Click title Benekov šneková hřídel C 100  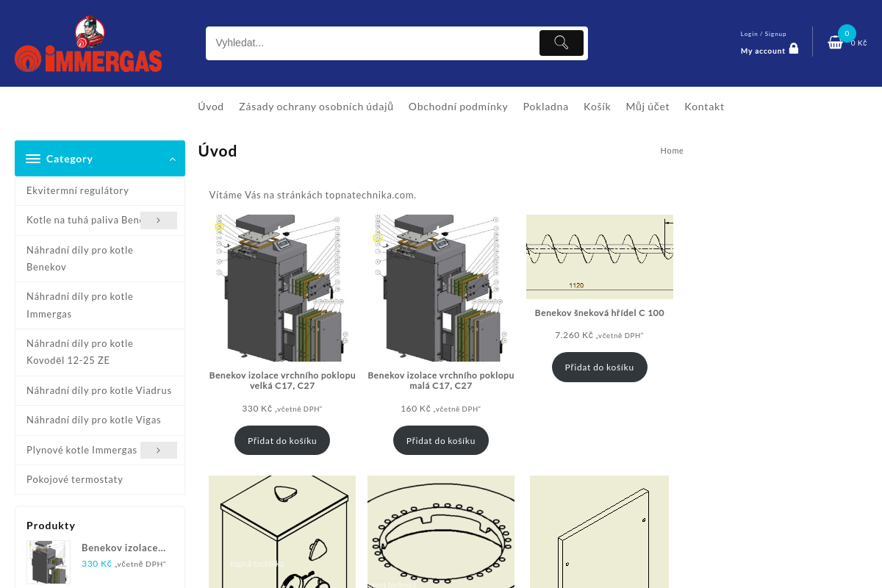tap(600, 312)
